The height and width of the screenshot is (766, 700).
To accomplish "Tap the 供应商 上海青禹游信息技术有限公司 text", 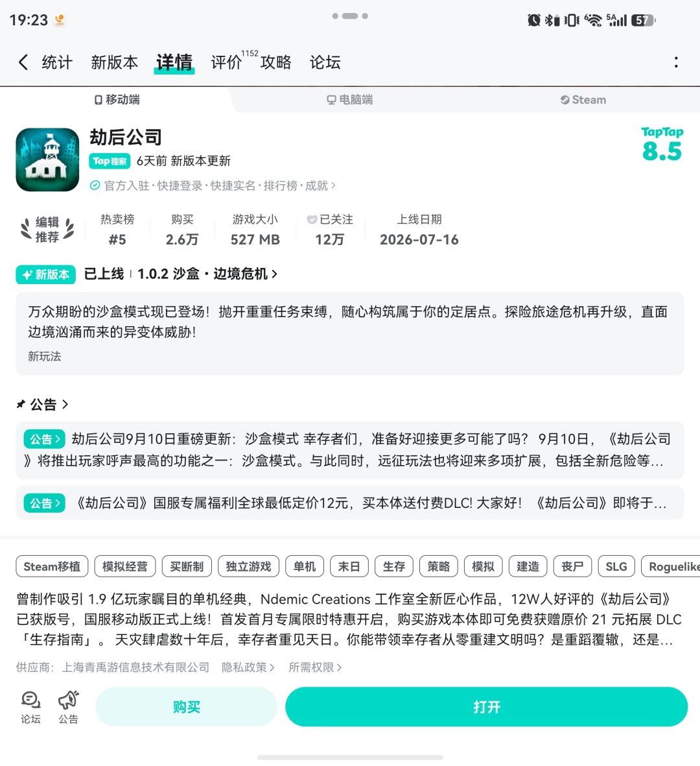I will pyautogui.click(x=113, y=667).
